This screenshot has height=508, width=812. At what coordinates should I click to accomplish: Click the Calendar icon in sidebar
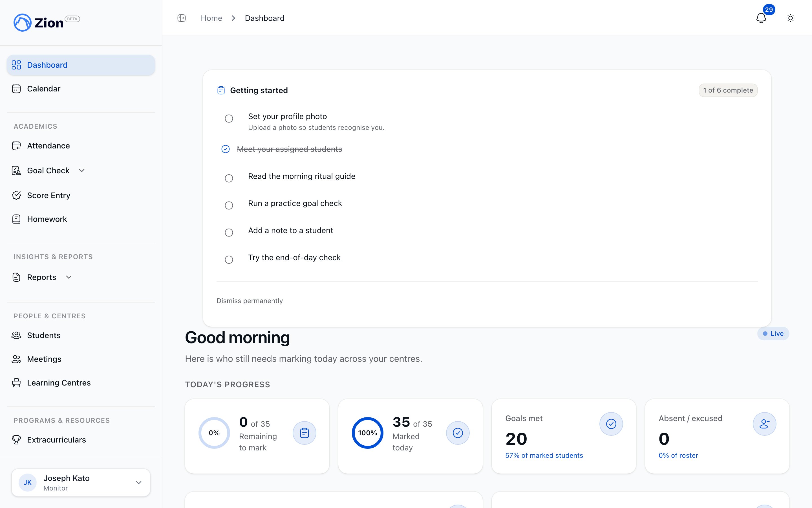coord(16,89)
